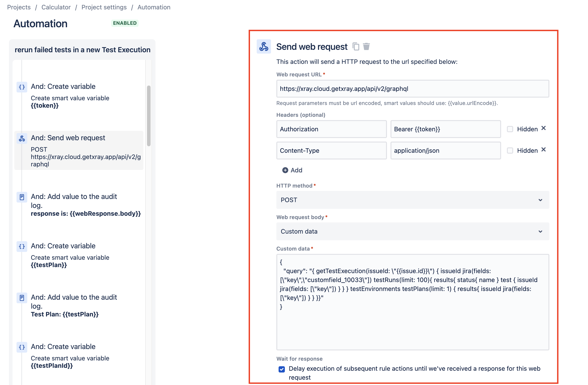588x385 pixels.
Task: Uncheck the Delay execution wait for response checkbox
Action: [282, 369]
